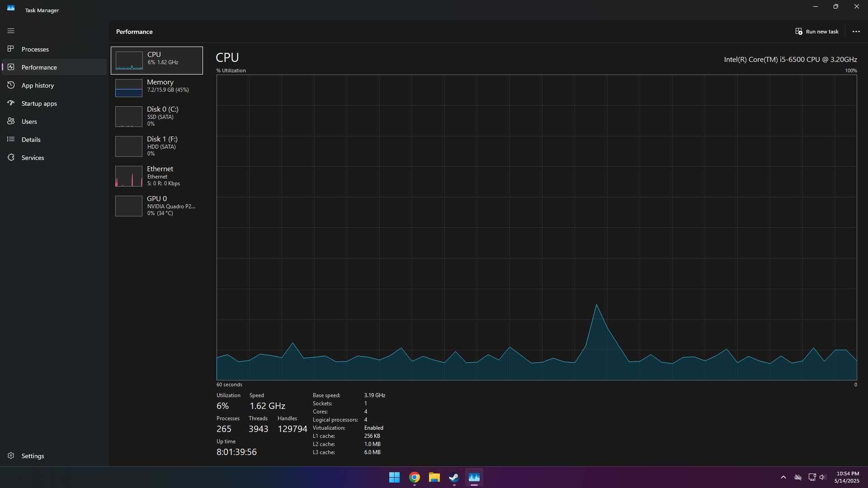
Task: Click the 3.19 GHz base speed value
Action: coord(375,395)
